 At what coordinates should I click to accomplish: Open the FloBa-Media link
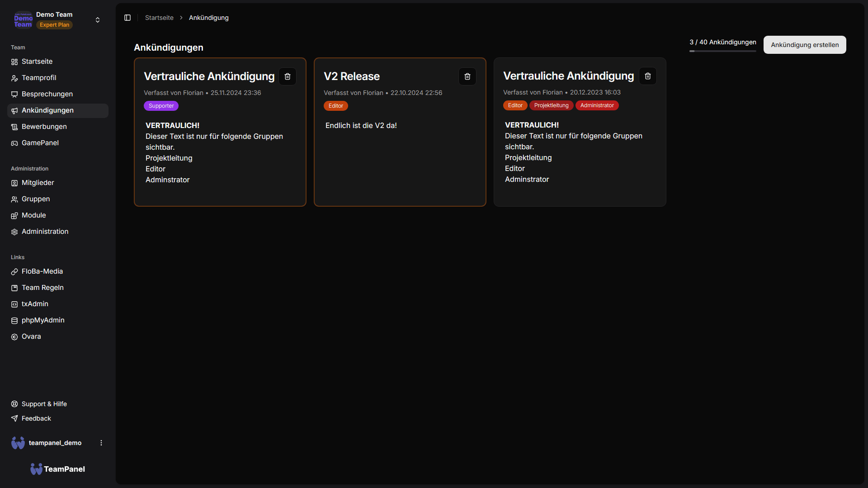58,271
